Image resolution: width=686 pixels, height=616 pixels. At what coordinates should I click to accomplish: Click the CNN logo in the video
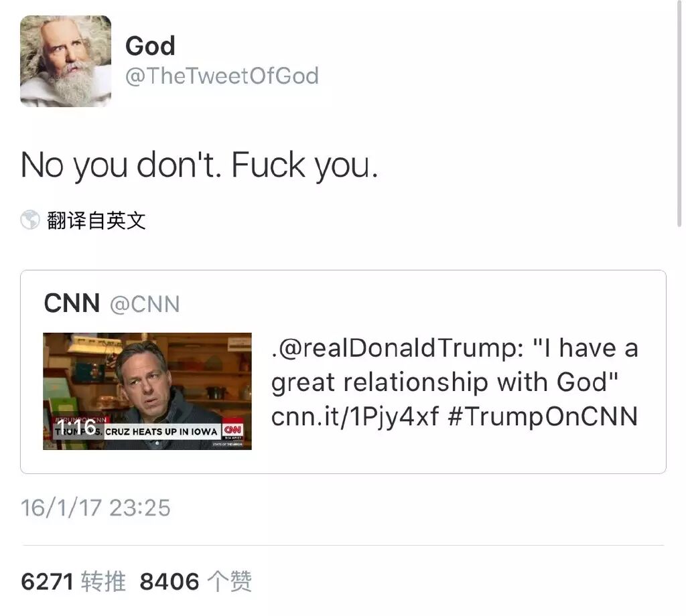tap(232, 430)
